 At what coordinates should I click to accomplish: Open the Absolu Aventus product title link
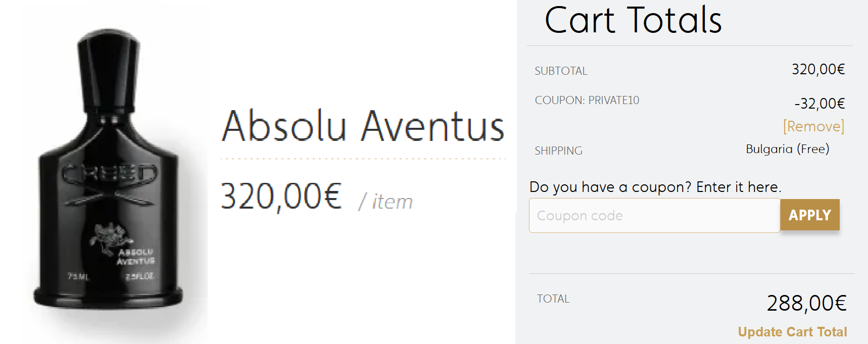coord(363,126)
